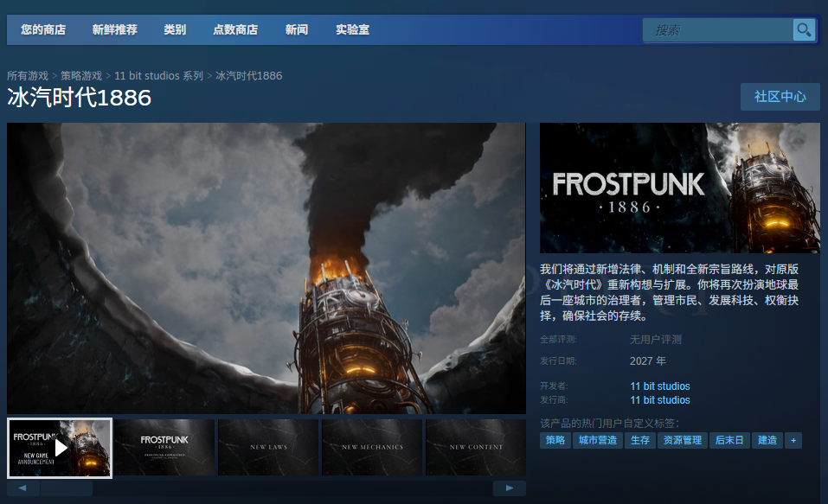Open 11 bit studios 系列 breadcrumb

pos(158,75)
